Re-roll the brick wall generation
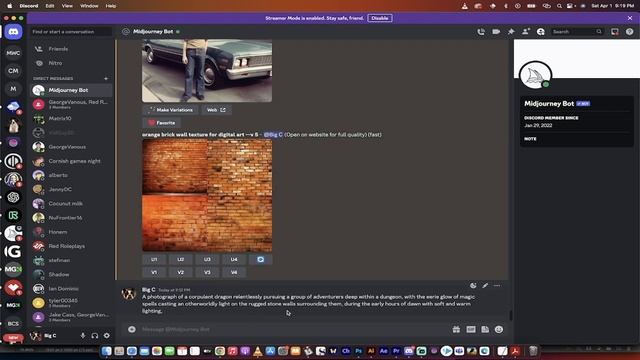 [x=260, y=260]
